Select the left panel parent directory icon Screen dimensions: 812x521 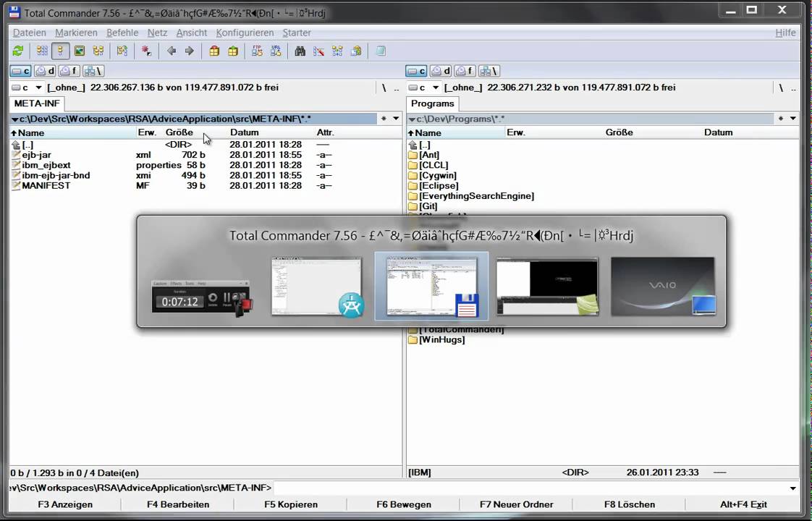click(16, 145)
